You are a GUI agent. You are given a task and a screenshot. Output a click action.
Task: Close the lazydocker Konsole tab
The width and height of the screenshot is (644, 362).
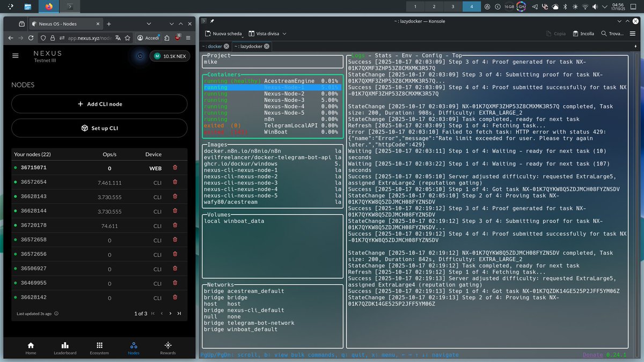[267, 46]
